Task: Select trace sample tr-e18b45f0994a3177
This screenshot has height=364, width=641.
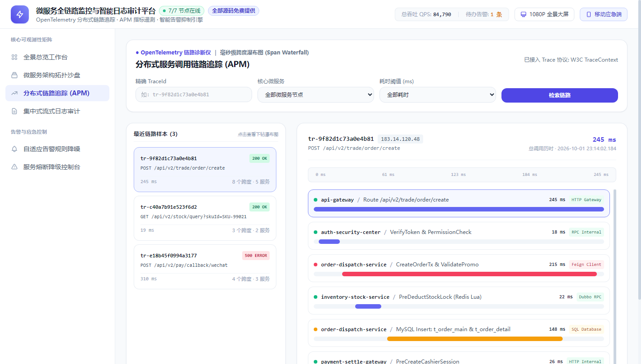Action: coord(205,267)
